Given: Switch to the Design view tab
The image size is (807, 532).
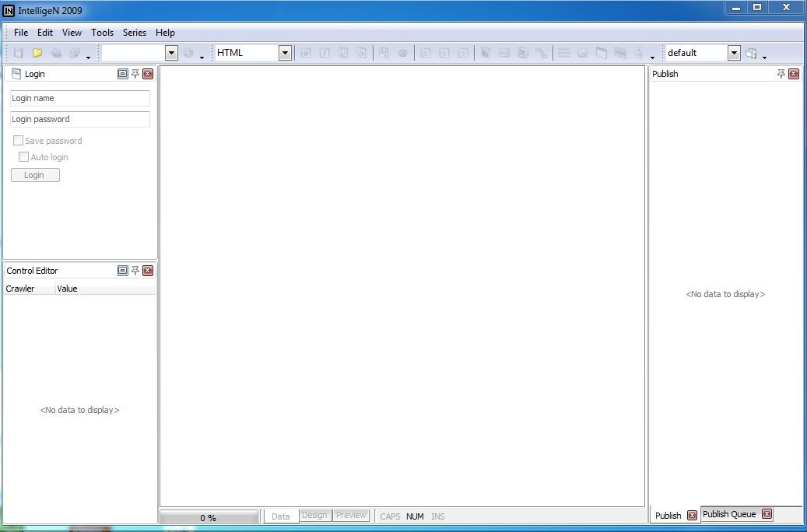Looking at the screenshot, I should [314, 515].
